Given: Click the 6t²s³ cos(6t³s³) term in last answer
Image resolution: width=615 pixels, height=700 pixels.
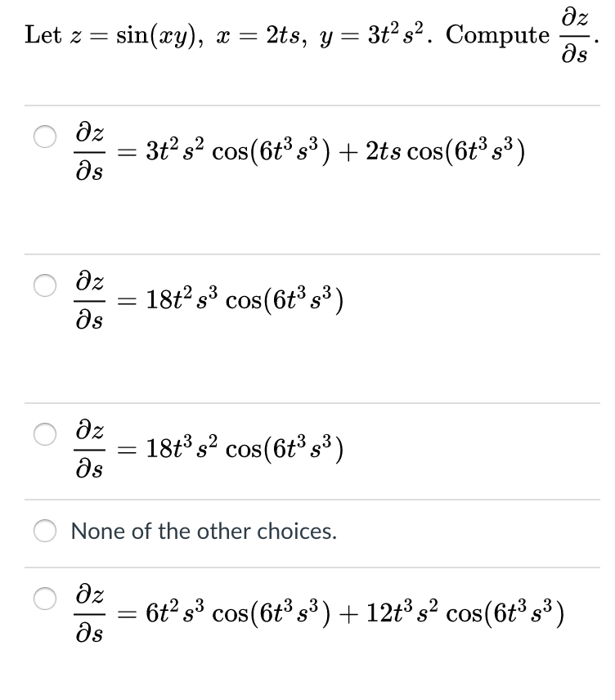Looking at the screenshot, I should point(238,612).
